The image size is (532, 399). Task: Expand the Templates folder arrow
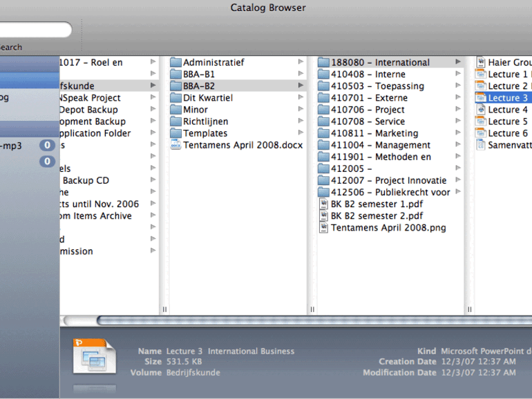pyautogui.click(x=301, y=133)
